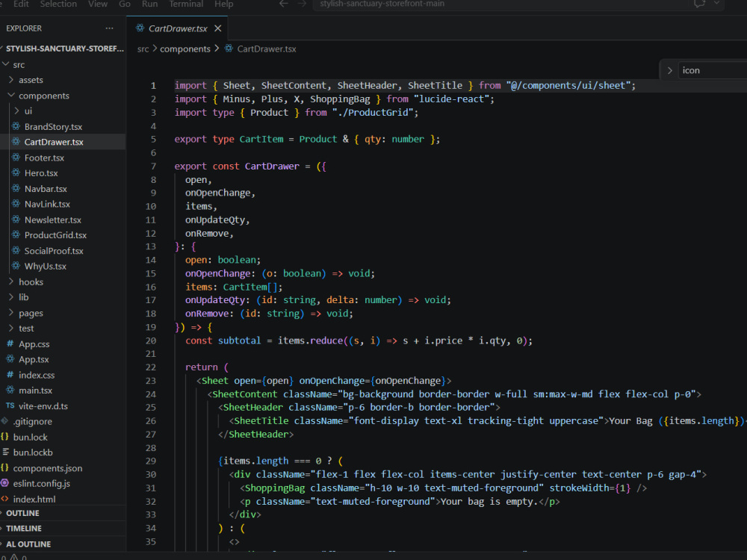This screenshot has height=560, width=747.
Task: Open Explorer more actions ellipsis
Action: pyautogui.click(x=110, y=28)
